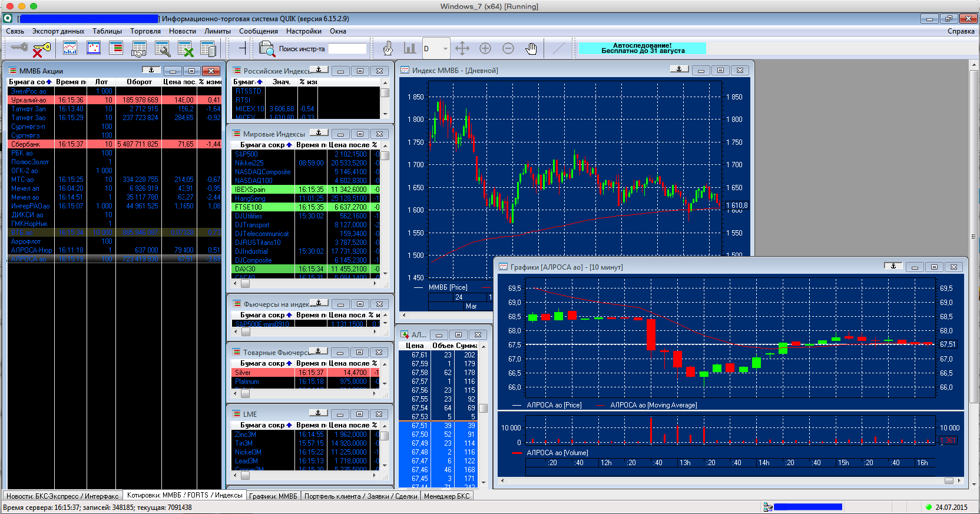Click the LME window title icon
980x514 pixels.
click(x=236, y=414)
